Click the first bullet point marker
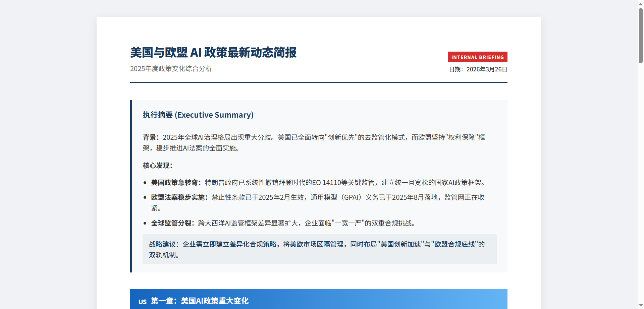 click(145, 183)
